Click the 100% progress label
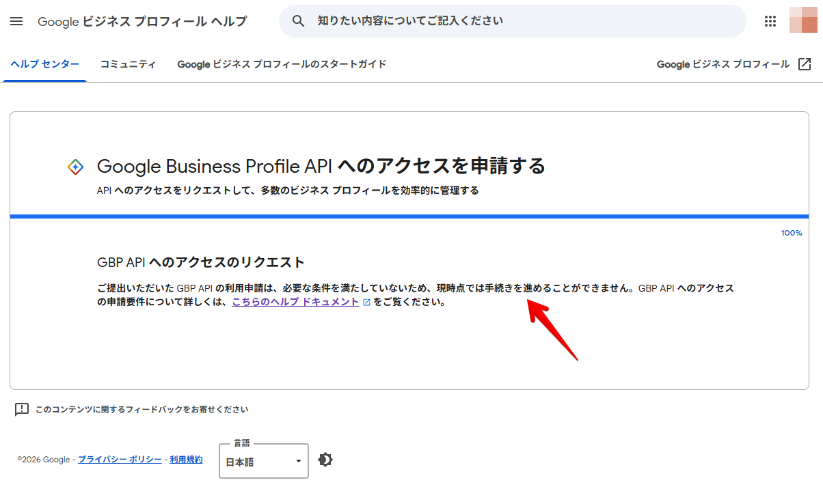Viewport: 823px width, 504px height. point(792,233)
